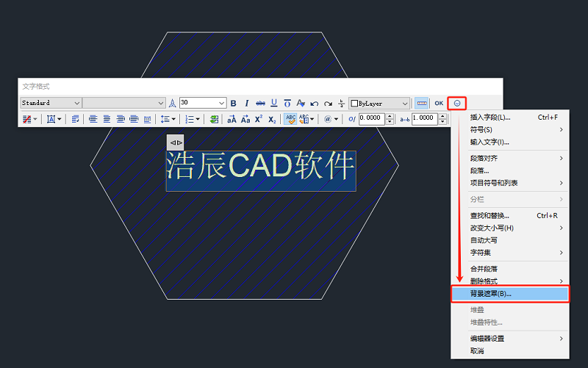This screenshot has height=368, width=588.
Task: Open the numbering list dropdown
Action: tap(193, 119)
